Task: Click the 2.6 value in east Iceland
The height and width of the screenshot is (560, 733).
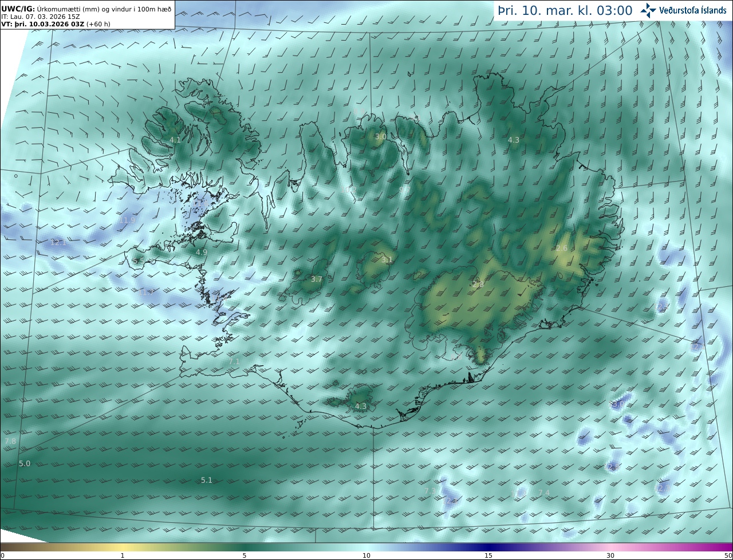Action: coord(562,248)
